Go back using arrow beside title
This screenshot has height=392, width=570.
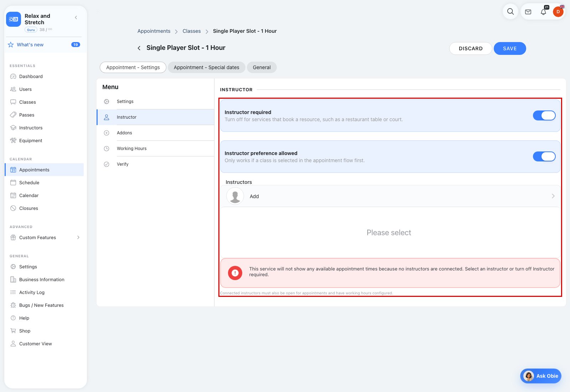pos(139,48)
